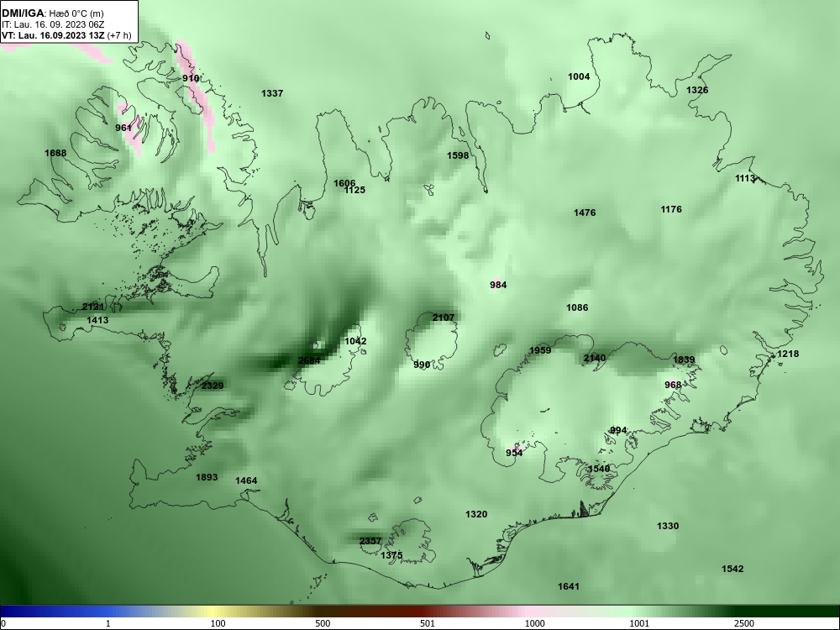This screenshot has width=840, height=630.
Task: Click the value 1893 on the map
Action: (207, 477)
